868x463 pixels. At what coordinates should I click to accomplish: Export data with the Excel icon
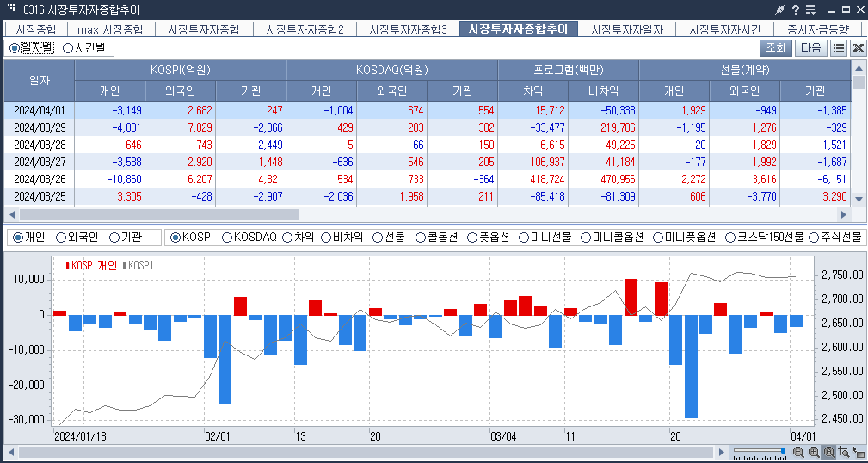858,48
